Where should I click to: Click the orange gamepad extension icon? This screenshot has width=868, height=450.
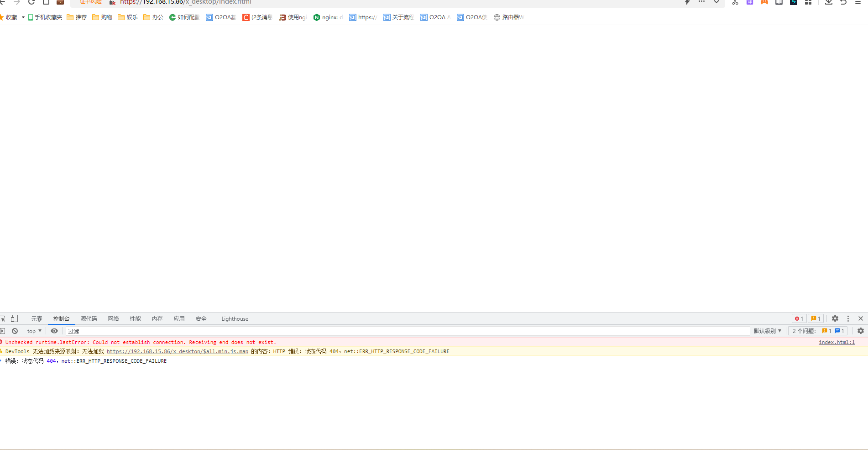pos(764,3)
